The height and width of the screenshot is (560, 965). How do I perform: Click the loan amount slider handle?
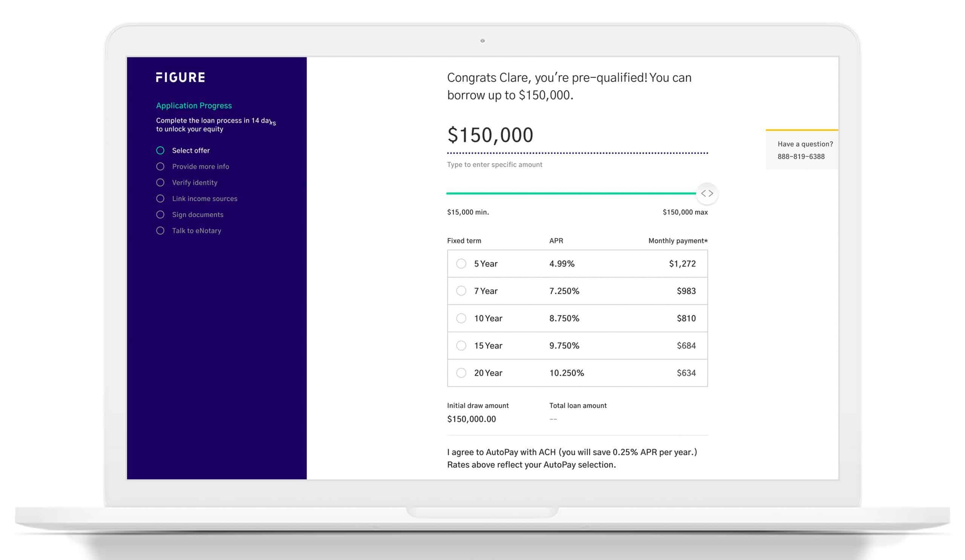coord(706,194)
